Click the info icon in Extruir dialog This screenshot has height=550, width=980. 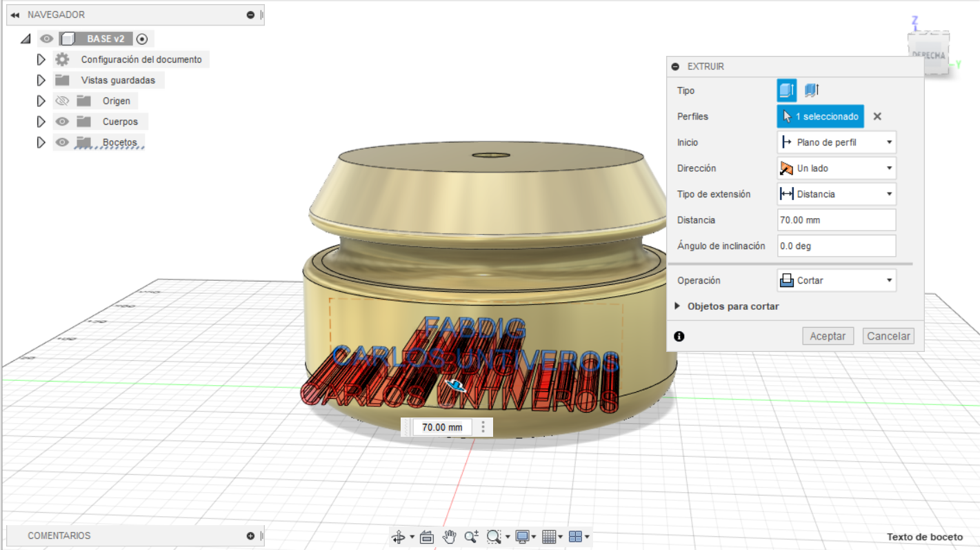(x=679, y=336)
